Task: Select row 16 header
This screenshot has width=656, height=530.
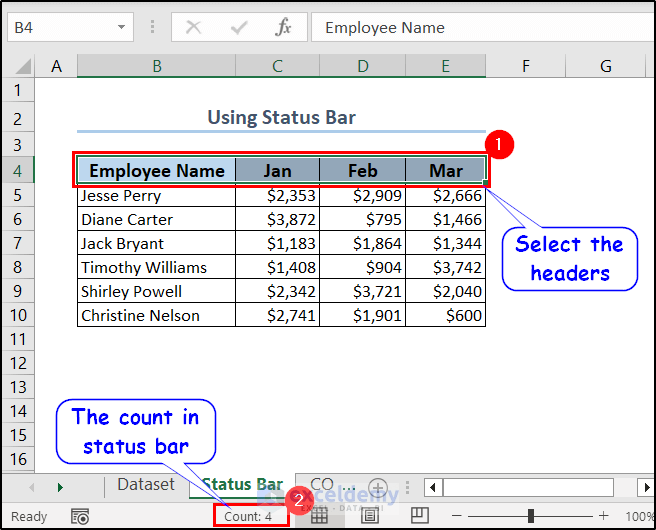Action: coord(18,459)
